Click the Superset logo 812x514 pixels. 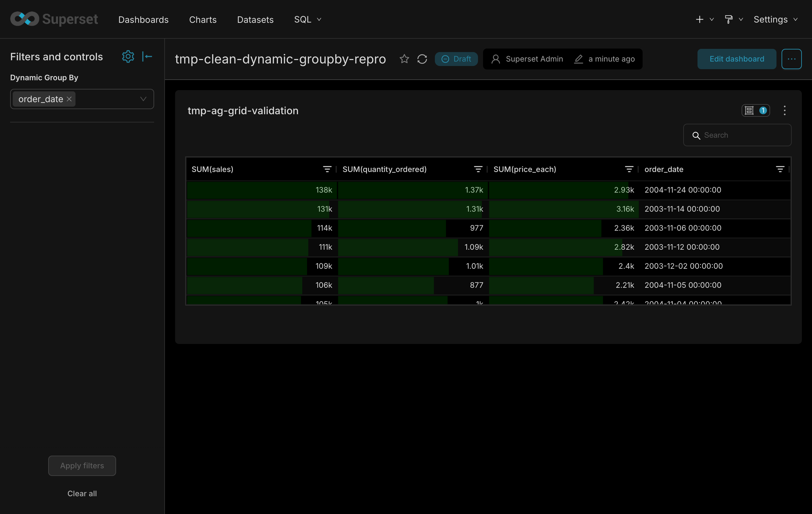(54, 19)
